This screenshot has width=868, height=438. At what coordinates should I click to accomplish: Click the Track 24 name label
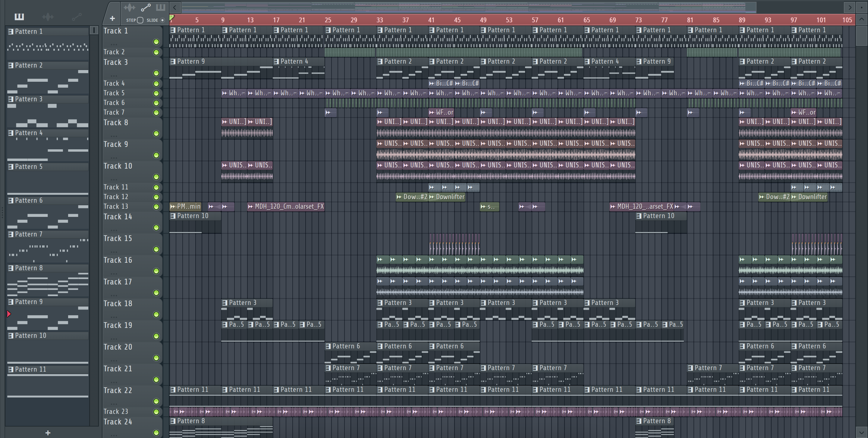118,422
